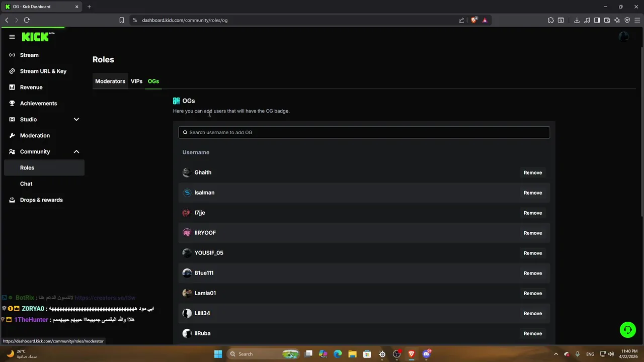Click the Community people icon

[x=12, y=151]
